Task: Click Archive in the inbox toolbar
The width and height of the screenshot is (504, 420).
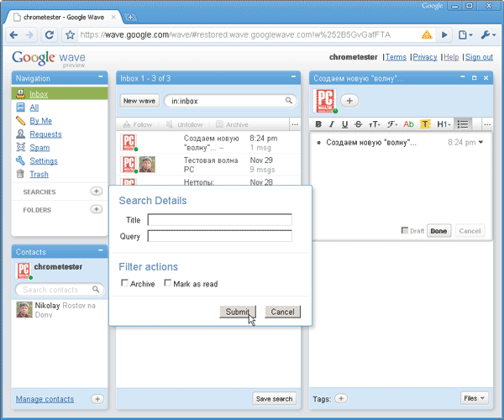Action: pyautogui.click(x=232, y=124)
